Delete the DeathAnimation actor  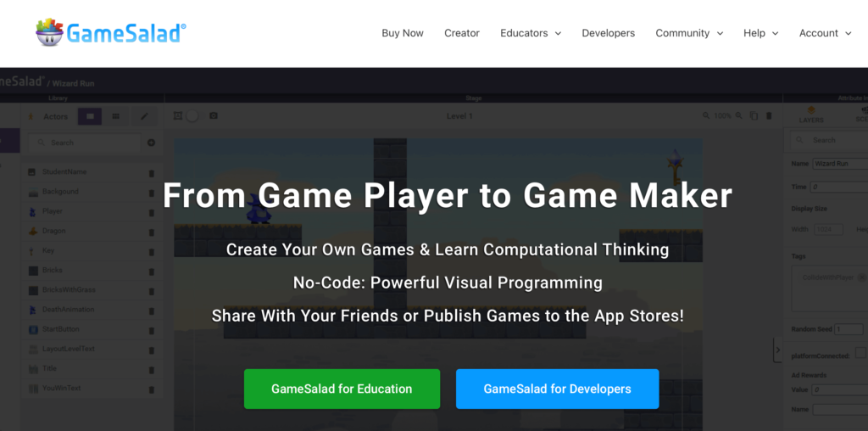(151, 311)
